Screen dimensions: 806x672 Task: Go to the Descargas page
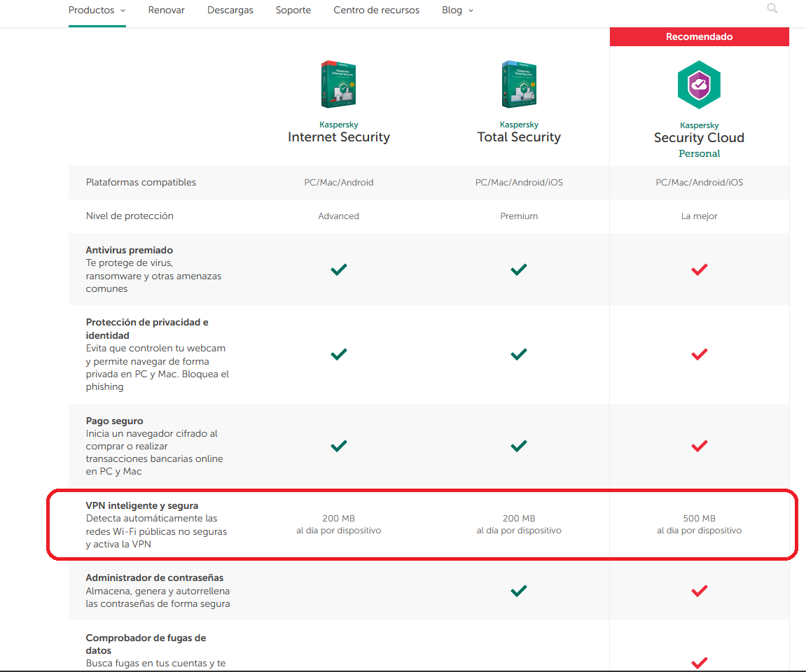[230, 10]
